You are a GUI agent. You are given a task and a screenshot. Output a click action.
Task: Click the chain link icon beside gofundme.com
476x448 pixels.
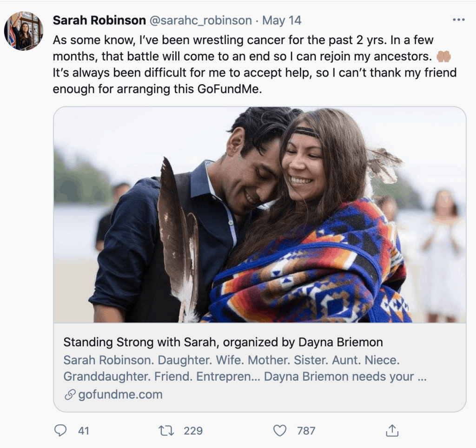(70, 395)
